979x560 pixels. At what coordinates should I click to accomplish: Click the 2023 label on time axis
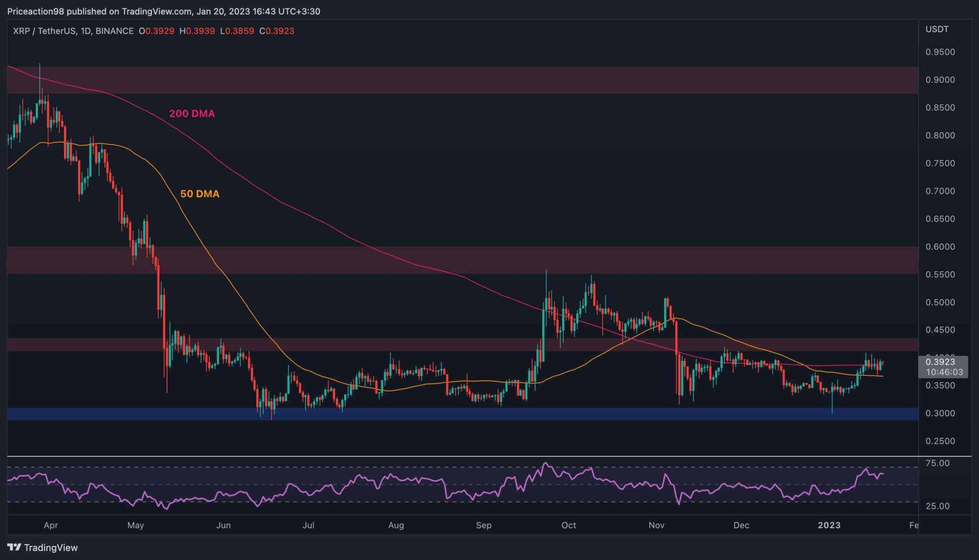click(x=829, y=525)
